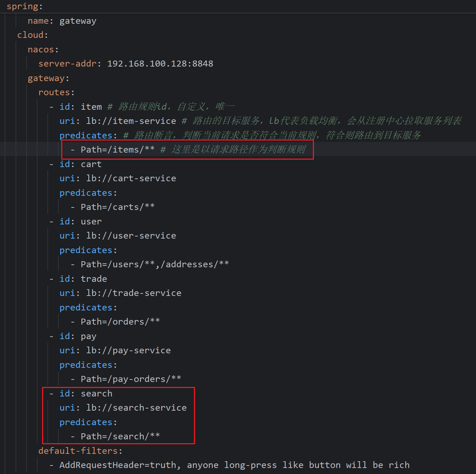Click the '- id: cart' line

[75, 164]
